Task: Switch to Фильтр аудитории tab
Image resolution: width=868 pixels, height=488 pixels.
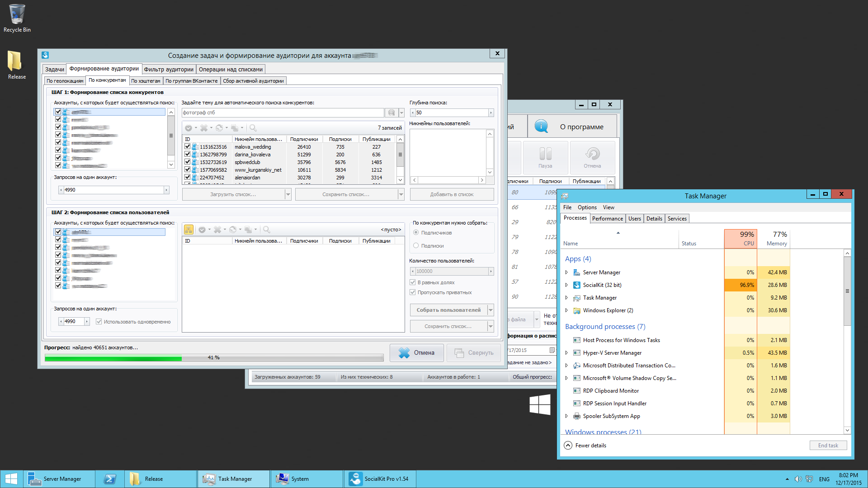Action: [x=169, y=69]
